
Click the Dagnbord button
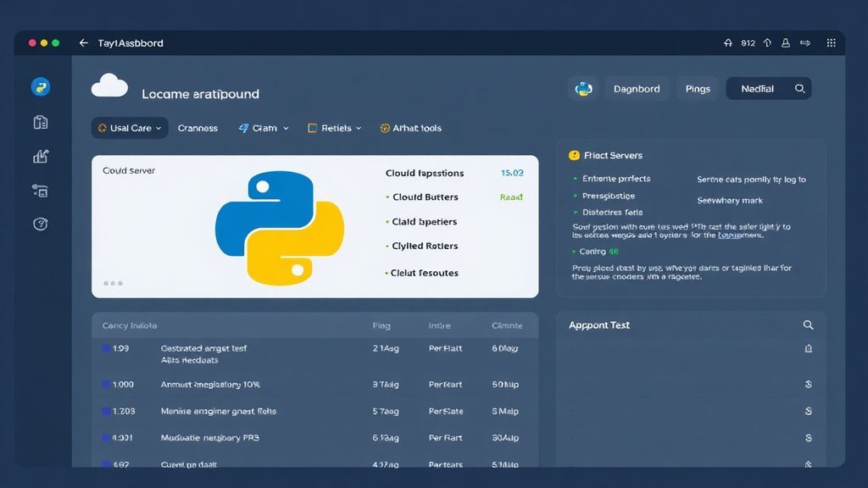pos(637,88)
